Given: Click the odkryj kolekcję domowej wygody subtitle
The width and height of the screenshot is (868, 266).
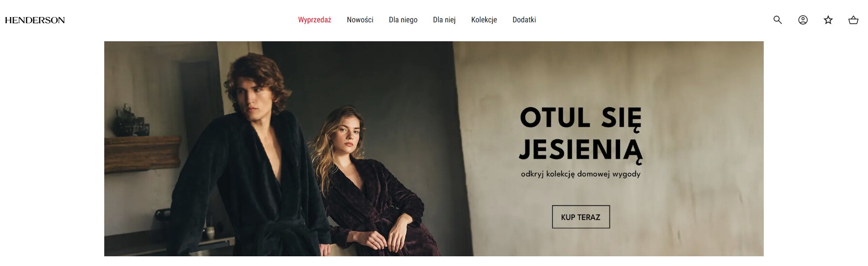Looking at the screenshot, I should [581, 174].
